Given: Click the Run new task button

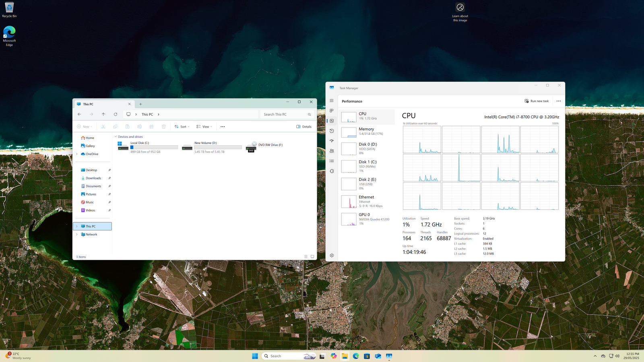Looking at the screenshot, I should pos(537,101).
